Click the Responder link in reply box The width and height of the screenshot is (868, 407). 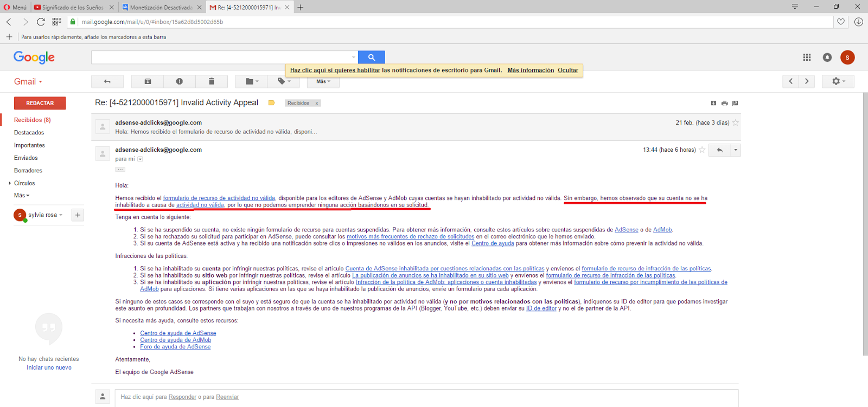tap(182, 397)
